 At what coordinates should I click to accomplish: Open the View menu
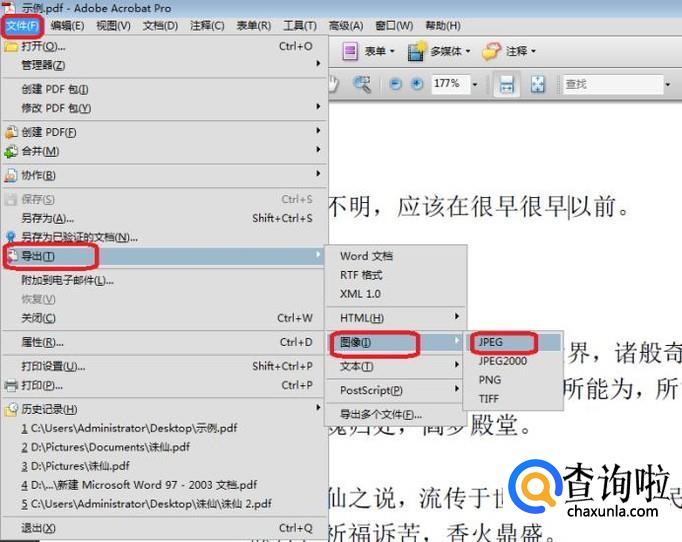coord(114,26)
